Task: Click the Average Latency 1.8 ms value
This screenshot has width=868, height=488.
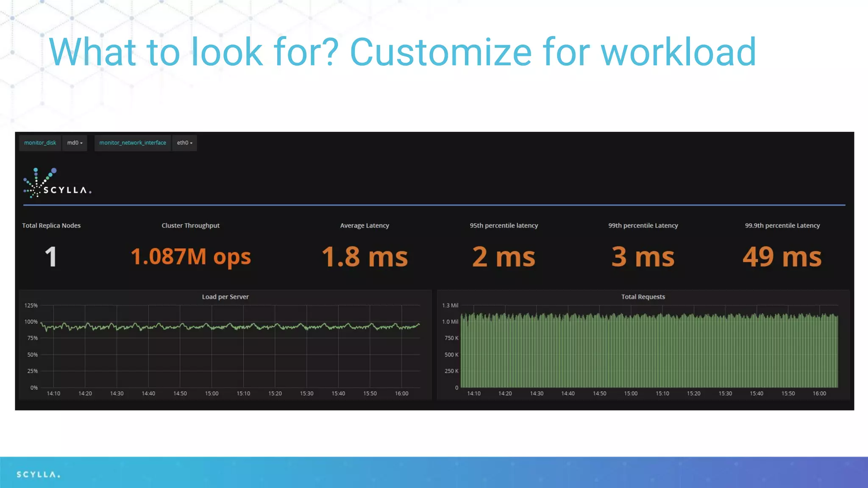Action: [364, 257]
